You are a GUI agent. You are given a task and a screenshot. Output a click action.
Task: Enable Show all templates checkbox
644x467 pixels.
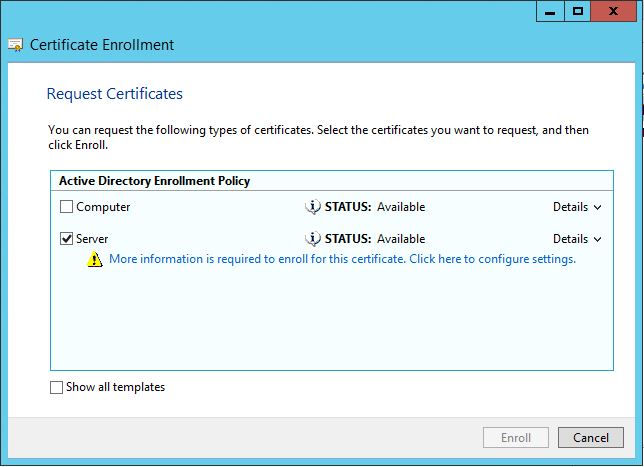point(56,387)
